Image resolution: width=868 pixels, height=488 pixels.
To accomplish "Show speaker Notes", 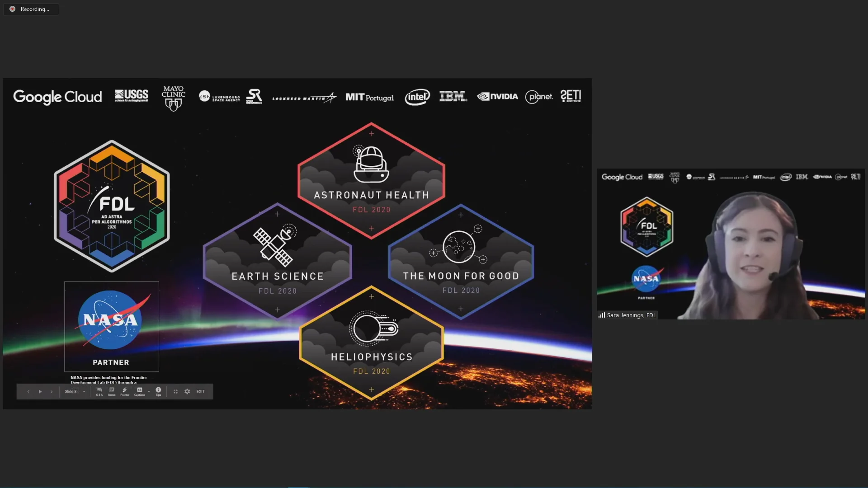I will (112, 391).
